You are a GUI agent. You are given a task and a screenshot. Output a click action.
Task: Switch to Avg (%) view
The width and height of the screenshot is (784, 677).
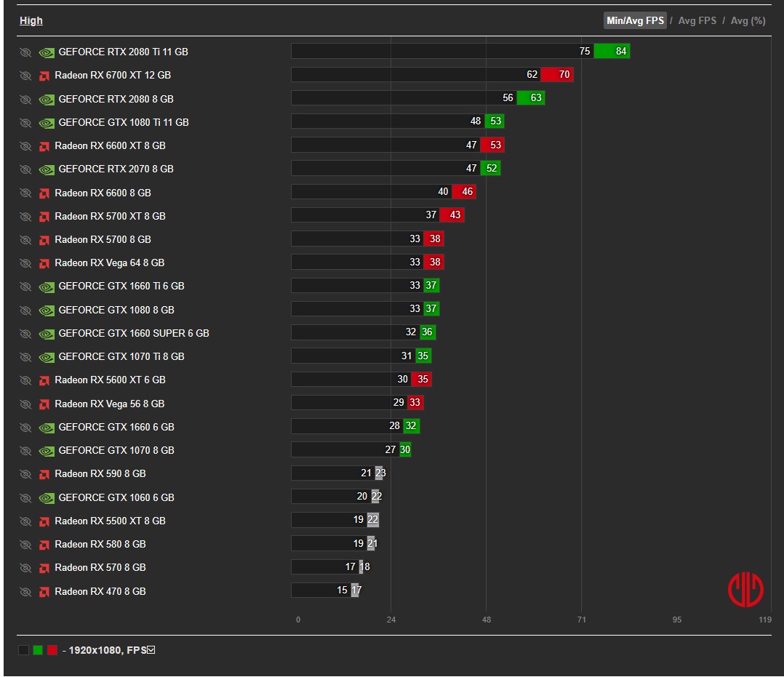pyautogui.click(x=748, y=20)
